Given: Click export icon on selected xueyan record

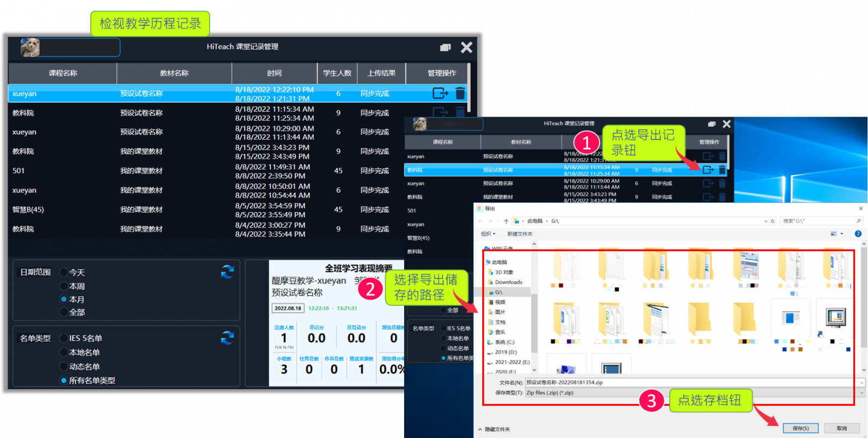Looking at the screenshot, I should pyautogui.click(x=440, y=93).
